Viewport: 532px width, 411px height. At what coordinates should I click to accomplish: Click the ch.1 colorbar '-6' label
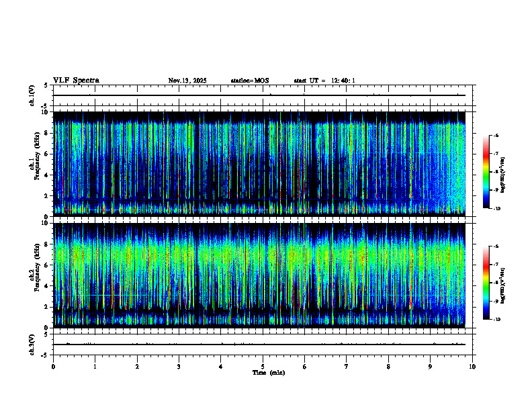(495, 135)
